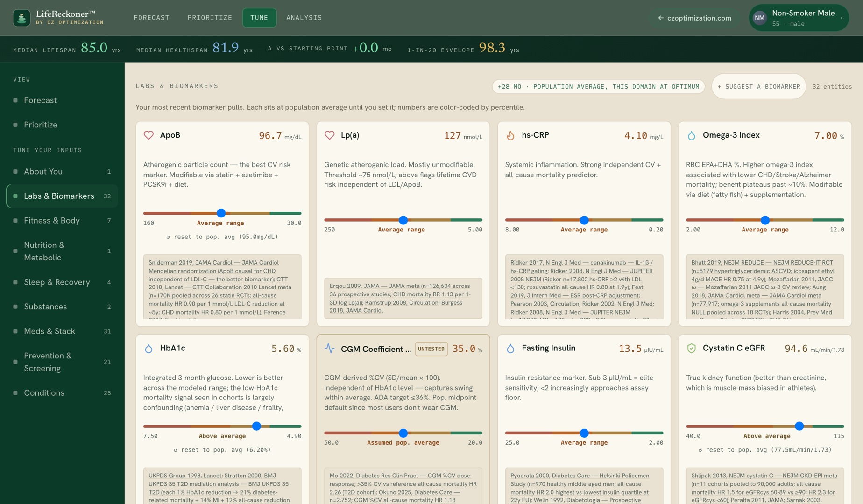The width and height of the screenshot is (863, 504).
Task: Click the Suggest a Biomarker button
Action: point(758,86)
